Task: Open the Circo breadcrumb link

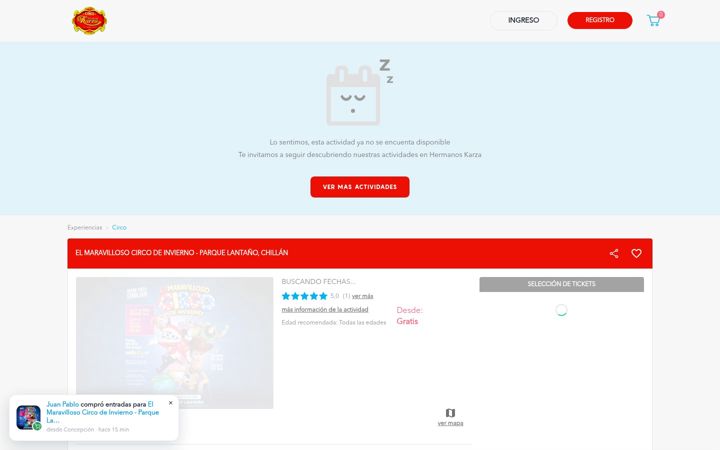Action: click(x=119, y=227)
